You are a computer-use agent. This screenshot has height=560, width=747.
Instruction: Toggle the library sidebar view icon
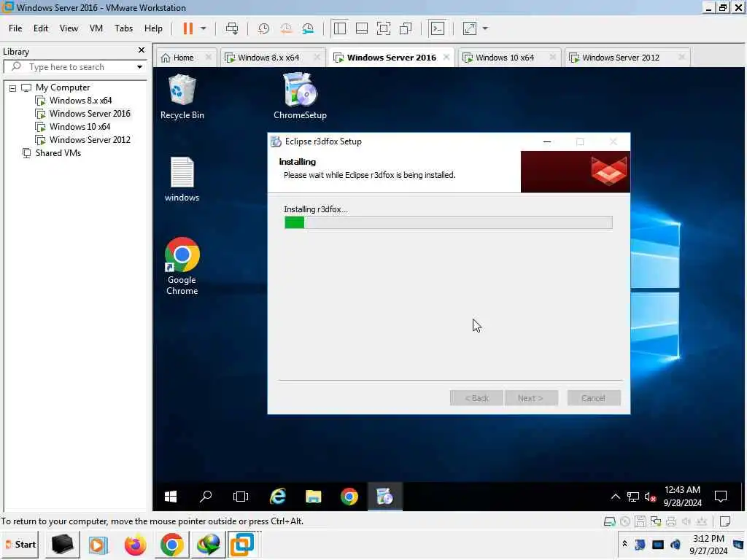pos(340,28)
